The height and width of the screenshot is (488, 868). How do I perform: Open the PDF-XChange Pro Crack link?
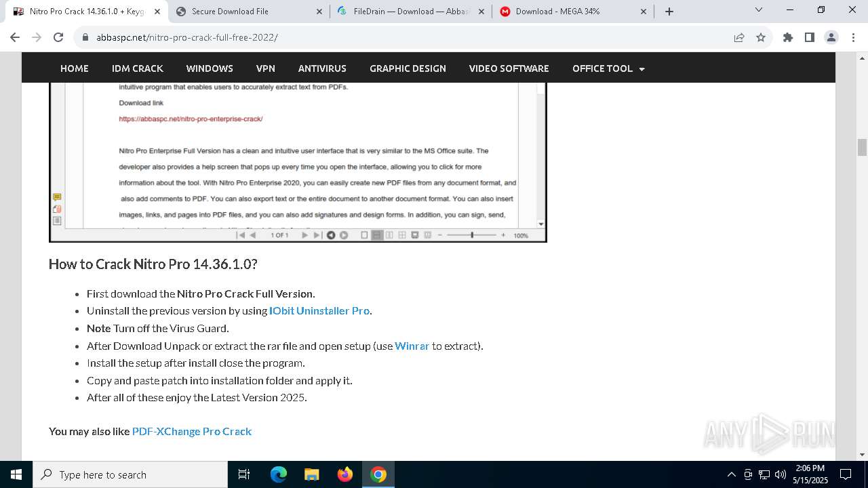pyautogui.click(x=192, y=431)
